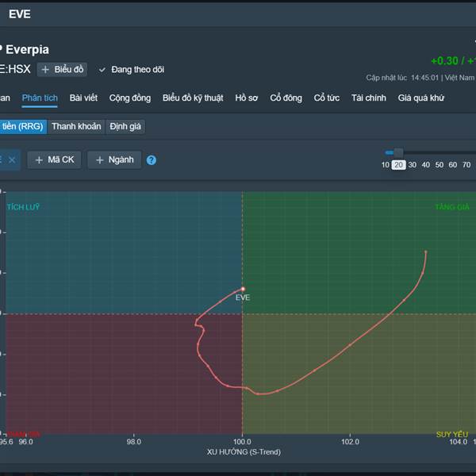Open the Cổ đông tab
This screenshot has height=476, width=476.
(286, 98)
